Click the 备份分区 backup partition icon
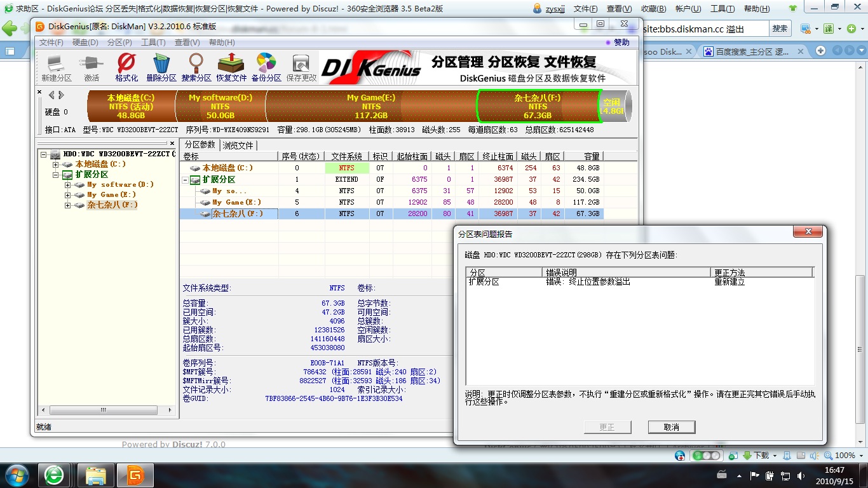The width and height of the screenshot is (868, 488). (x=266, y=68)
